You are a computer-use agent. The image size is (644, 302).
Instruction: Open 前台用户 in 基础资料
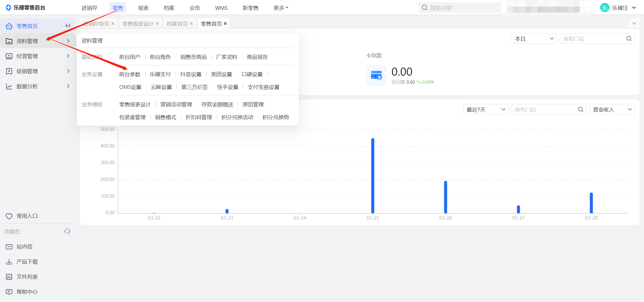130,57
